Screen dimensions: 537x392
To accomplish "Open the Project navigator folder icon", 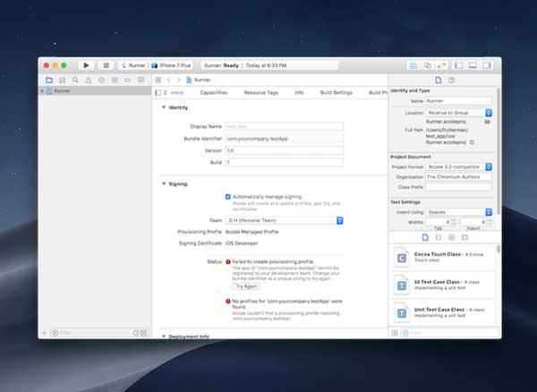I will [49, 81].
